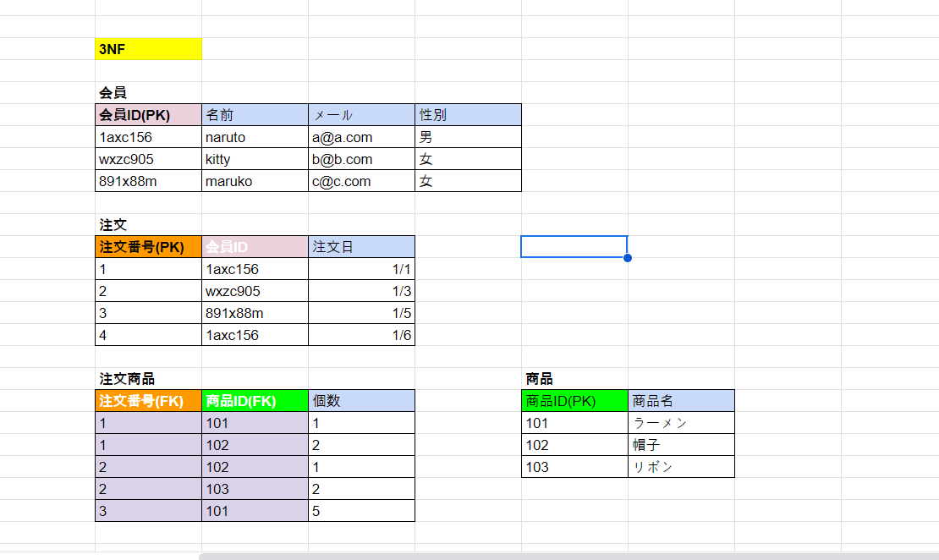Image resolution: width=939 pixels, height=560 pixels.
Task: Select the yellow 3NF cell
Action: [149, 49]
